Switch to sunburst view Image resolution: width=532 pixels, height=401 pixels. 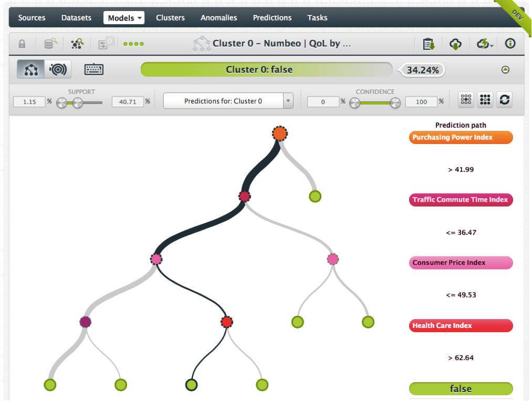58,69
